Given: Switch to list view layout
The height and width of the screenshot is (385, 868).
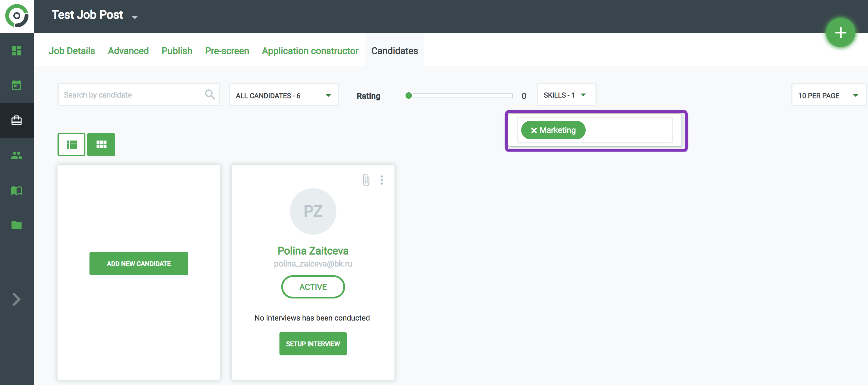Looking at the screenshot, I should [71, 145].
